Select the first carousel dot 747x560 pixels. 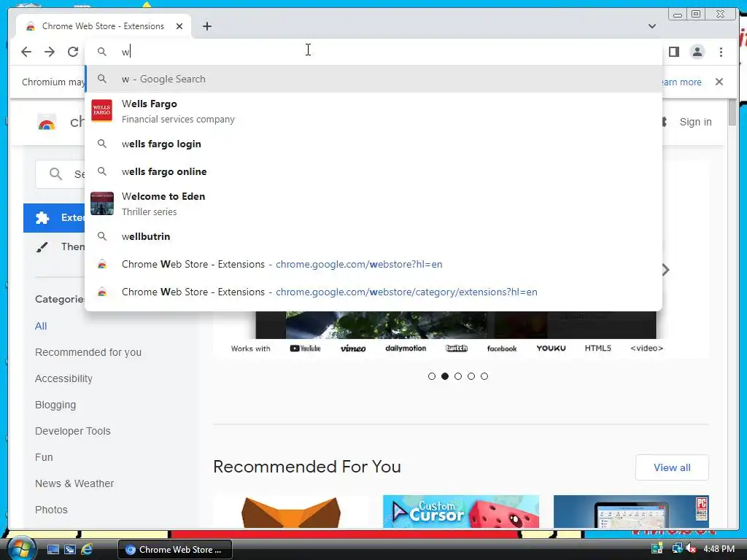[432, 376]
